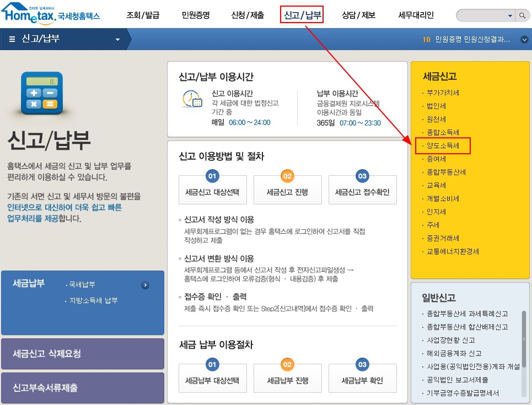Select 주세 under 세금신고
The width and height of the screenshot is (532, 405).
click(433, 225)
